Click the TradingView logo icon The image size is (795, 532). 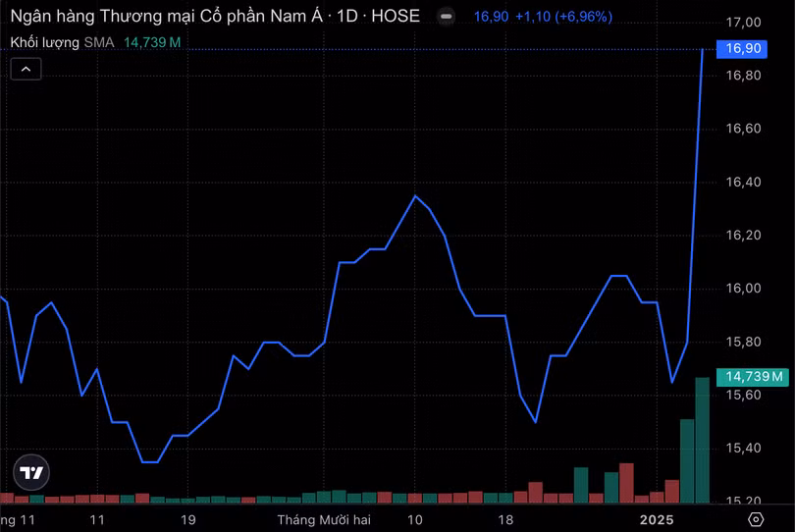click(x=32, y=472)
